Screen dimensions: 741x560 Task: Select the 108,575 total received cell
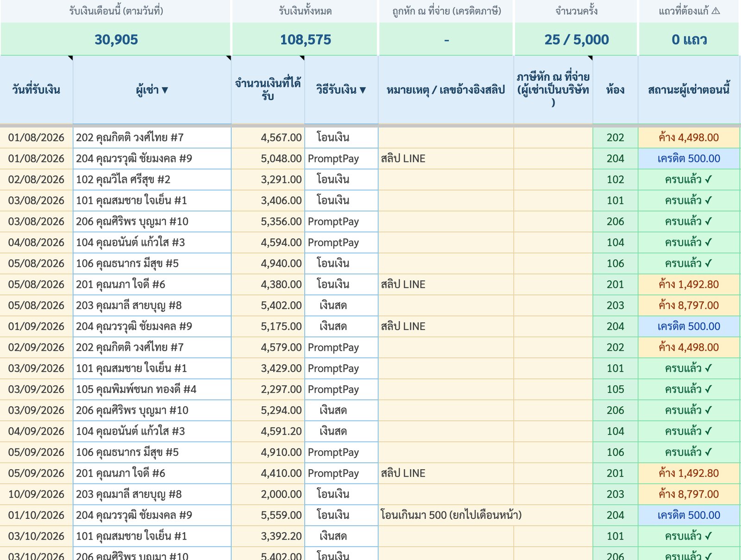coord(305,39)
